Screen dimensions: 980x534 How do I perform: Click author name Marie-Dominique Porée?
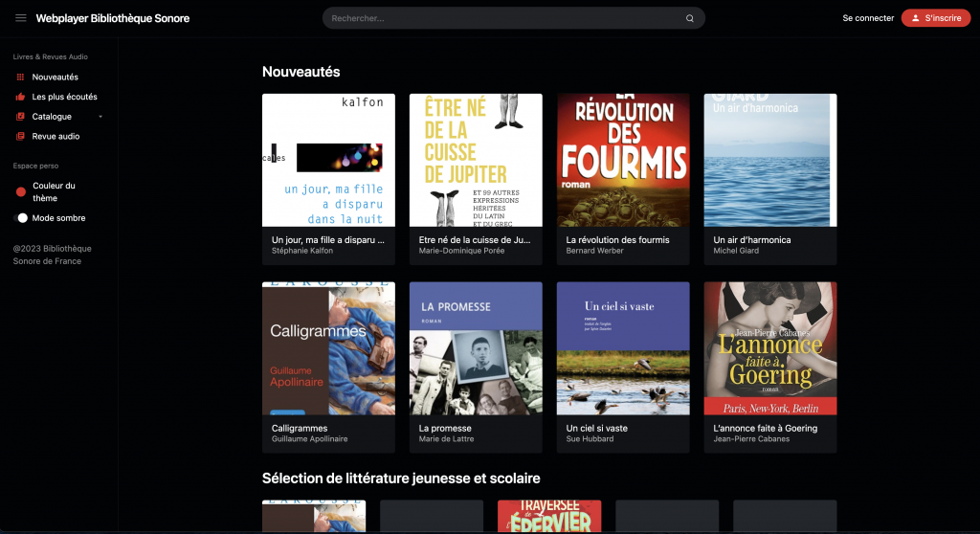coord(461,251)
